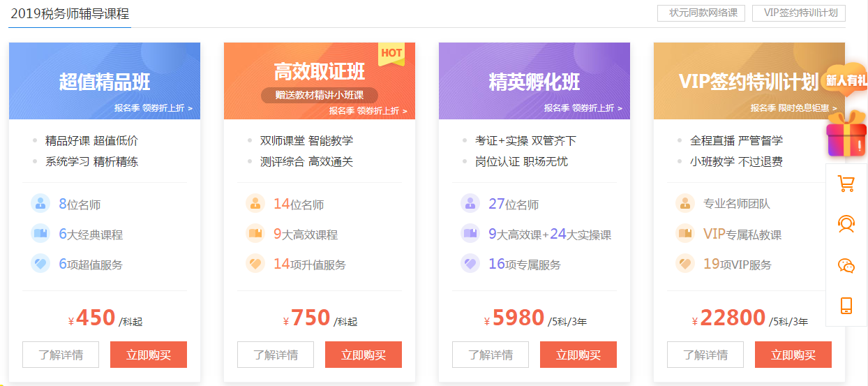868x386 pixels.
Task: Click the HOT badge on 高效取证班
Action: [x=391, y=53]
